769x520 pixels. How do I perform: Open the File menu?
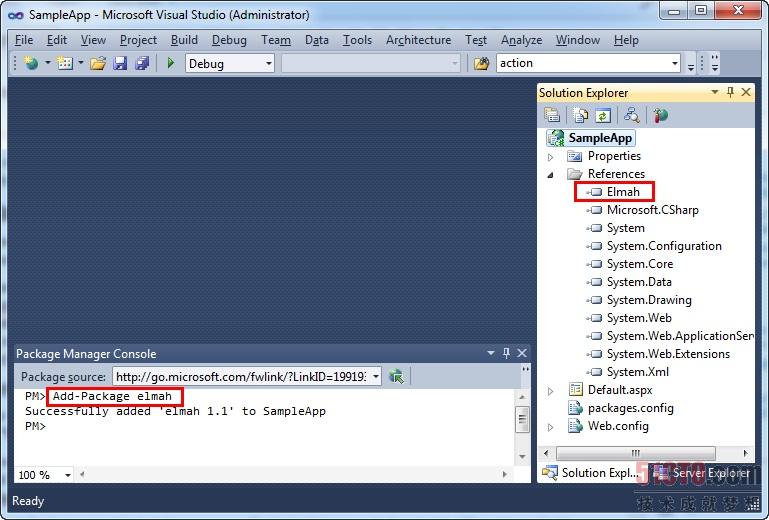point(24,40)
